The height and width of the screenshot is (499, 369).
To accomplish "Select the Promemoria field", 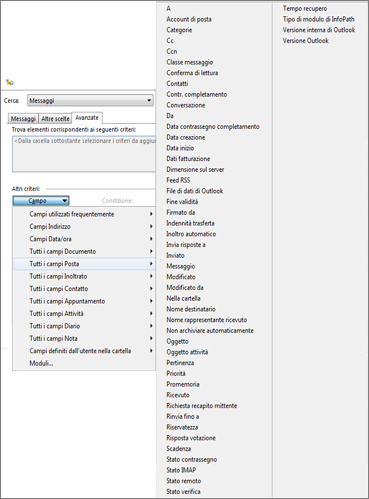I will tap(183, 384).
